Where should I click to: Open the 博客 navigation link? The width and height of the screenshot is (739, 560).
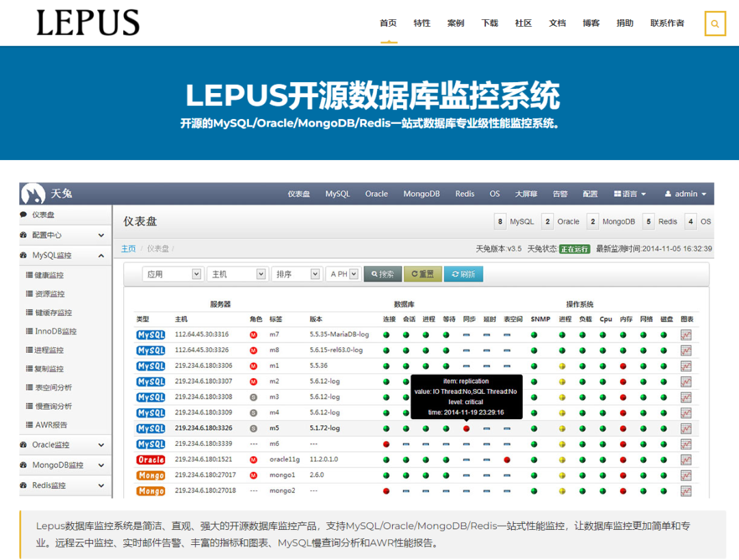click(x=591, y=23)
